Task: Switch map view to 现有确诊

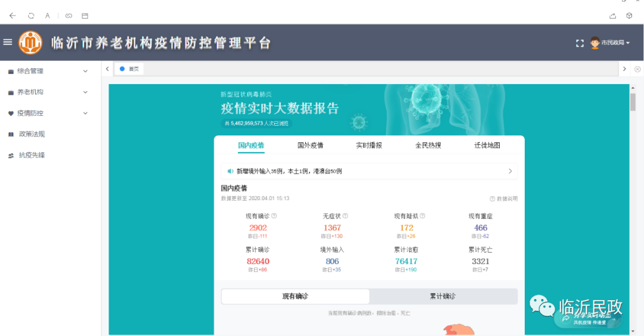Action: pos(295,296)
